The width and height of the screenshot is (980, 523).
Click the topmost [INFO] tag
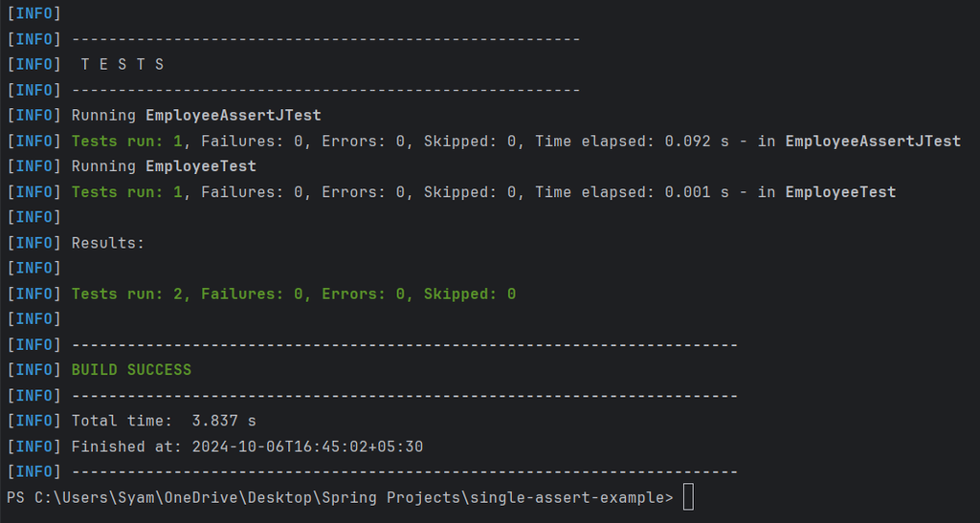(33, 14)
